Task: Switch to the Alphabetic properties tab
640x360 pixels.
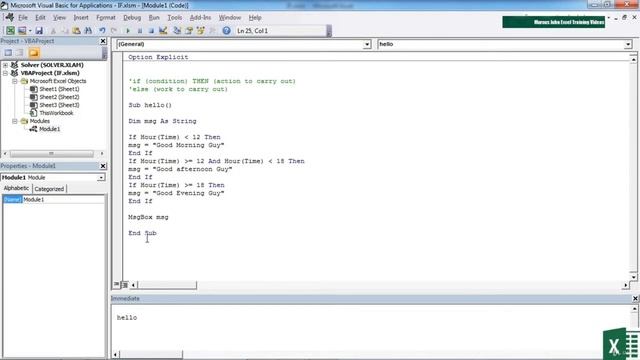Action: 16,188
